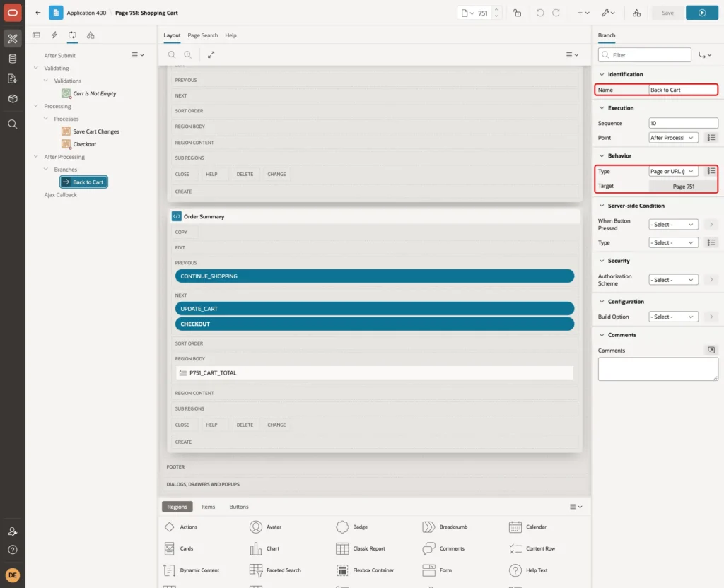Open the Target Page 751 link builder

[683, 187]
